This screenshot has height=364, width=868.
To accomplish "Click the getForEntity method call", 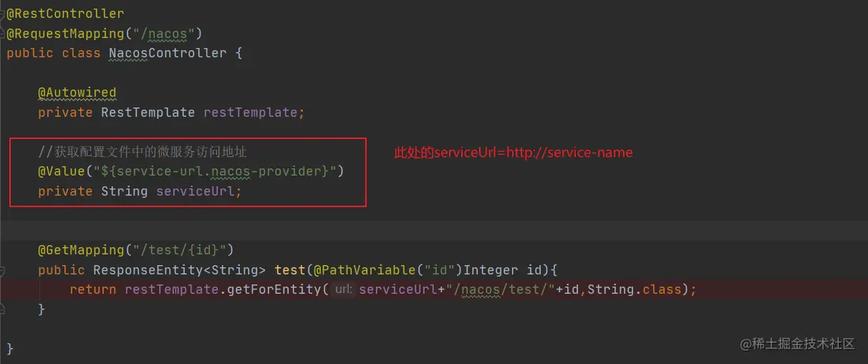I will coord(274,289).
